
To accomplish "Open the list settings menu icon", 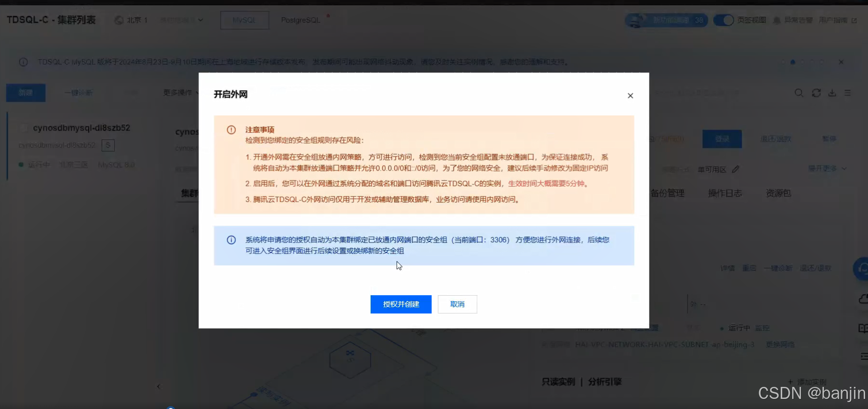I will [848, 93].
